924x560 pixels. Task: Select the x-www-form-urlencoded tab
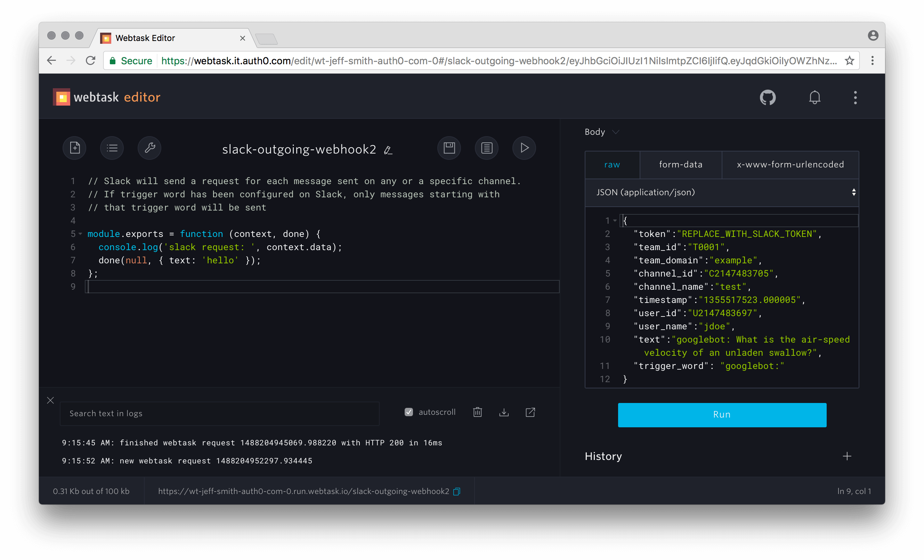(790, 165)
